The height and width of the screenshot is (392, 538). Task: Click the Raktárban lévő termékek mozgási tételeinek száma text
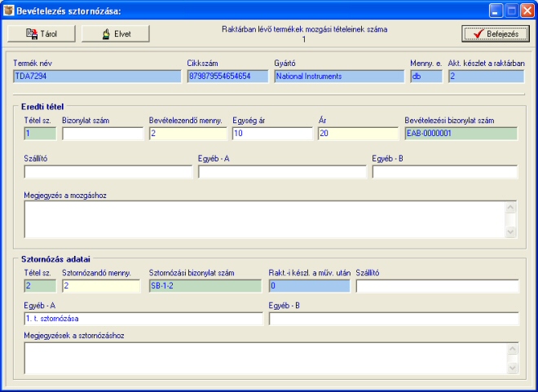point(305,29)
